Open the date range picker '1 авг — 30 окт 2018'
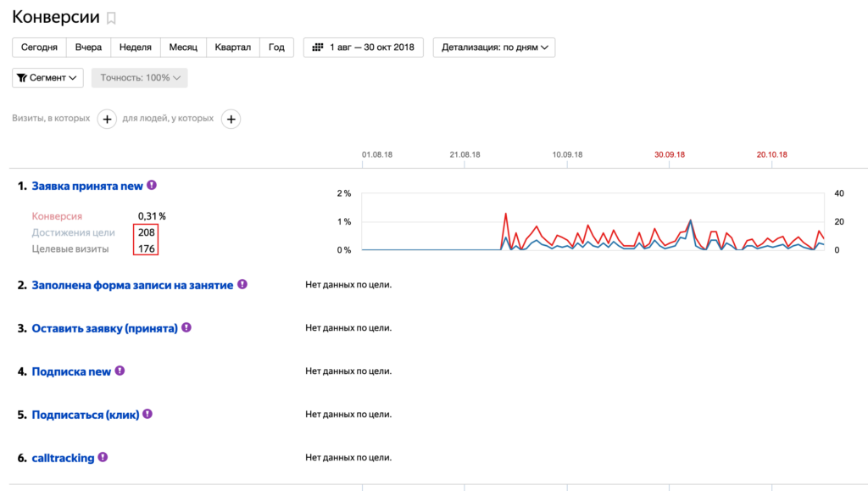Viewport: 868px width, 491px height. (364, 47)
